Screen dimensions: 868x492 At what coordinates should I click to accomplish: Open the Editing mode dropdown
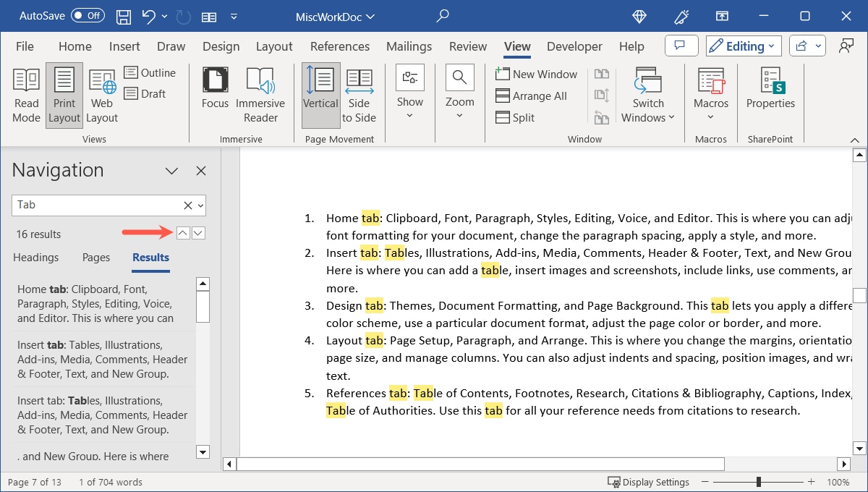point(743,46)
